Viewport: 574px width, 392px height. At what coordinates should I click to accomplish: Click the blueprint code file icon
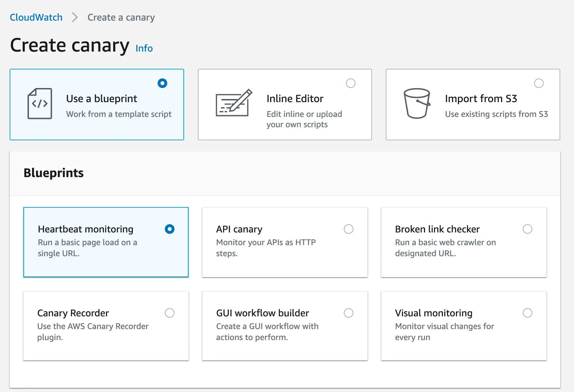[x=40, y=104]
